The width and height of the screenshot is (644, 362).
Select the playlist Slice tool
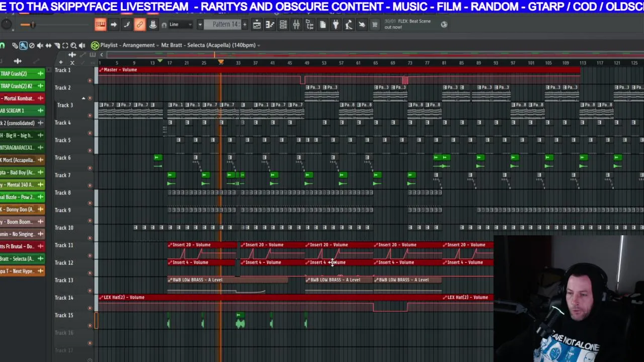[x=57, y=45]
